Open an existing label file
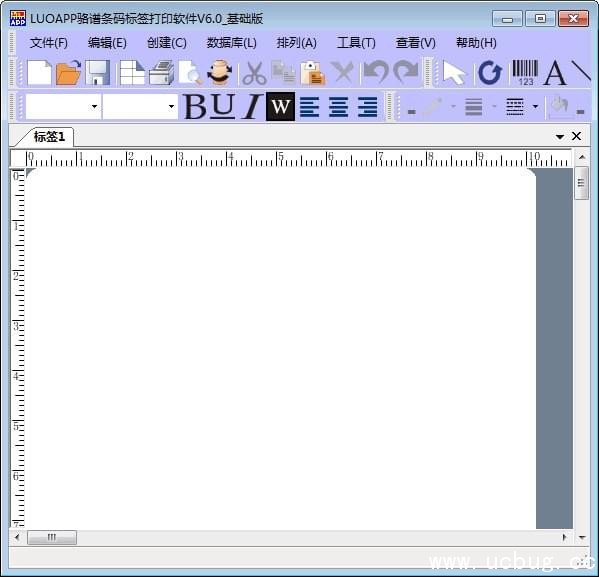Image resolution: width=599 pixels, height=577 pixels. click(x=69, y=73)
